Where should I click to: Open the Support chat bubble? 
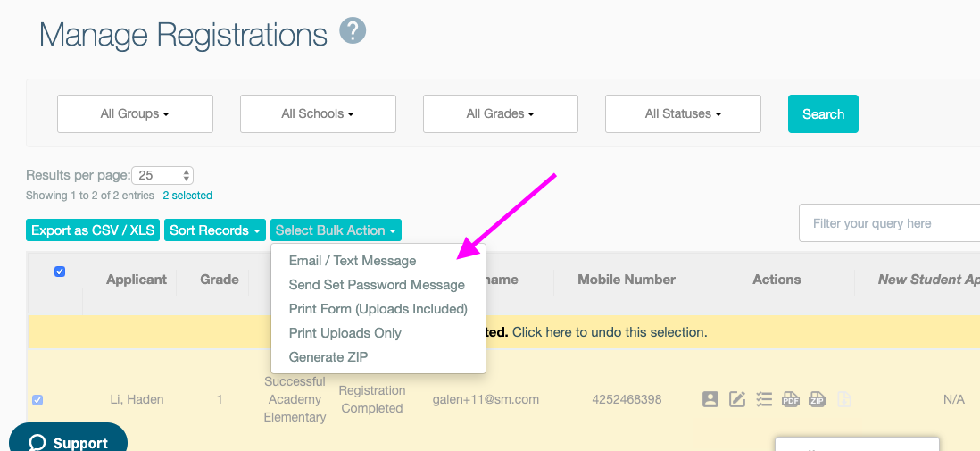point(68,441)
